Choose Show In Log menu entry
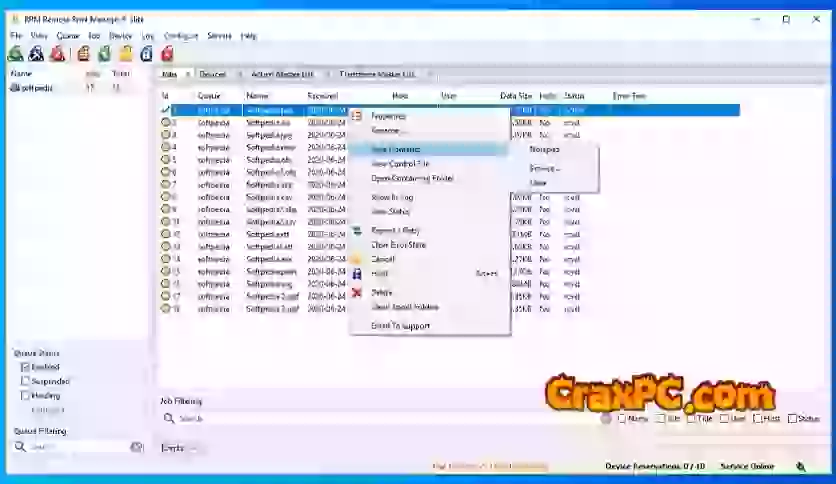This screenshot has height=484, width=836. [x=392, y=197]
